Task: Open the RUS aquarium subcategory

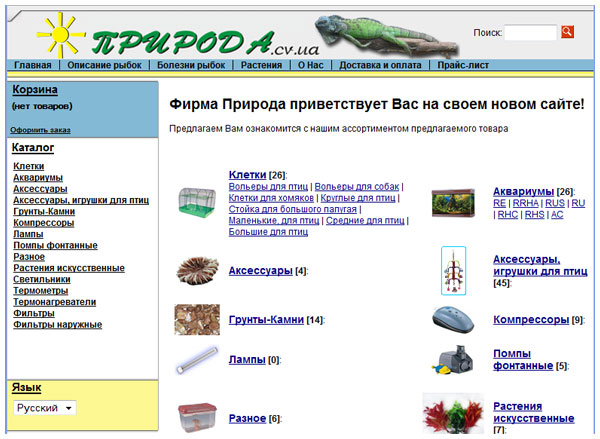Action: [555, 203]
